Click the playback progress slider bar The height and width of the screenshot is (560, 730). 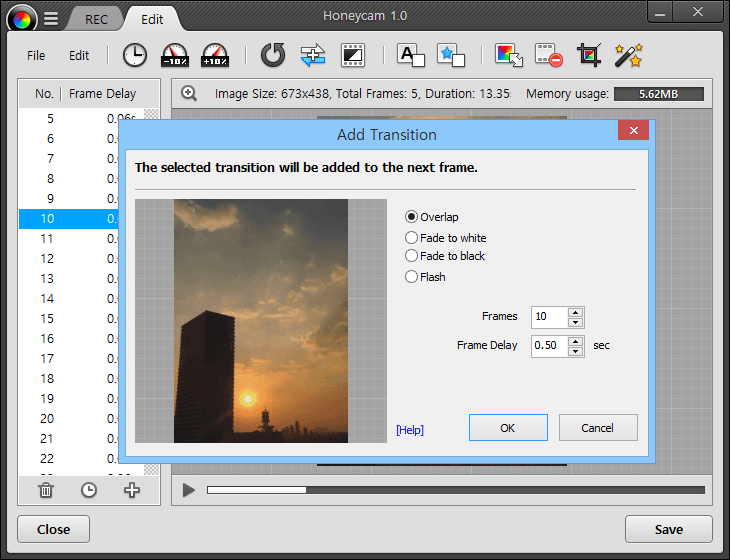click(456, 490)
